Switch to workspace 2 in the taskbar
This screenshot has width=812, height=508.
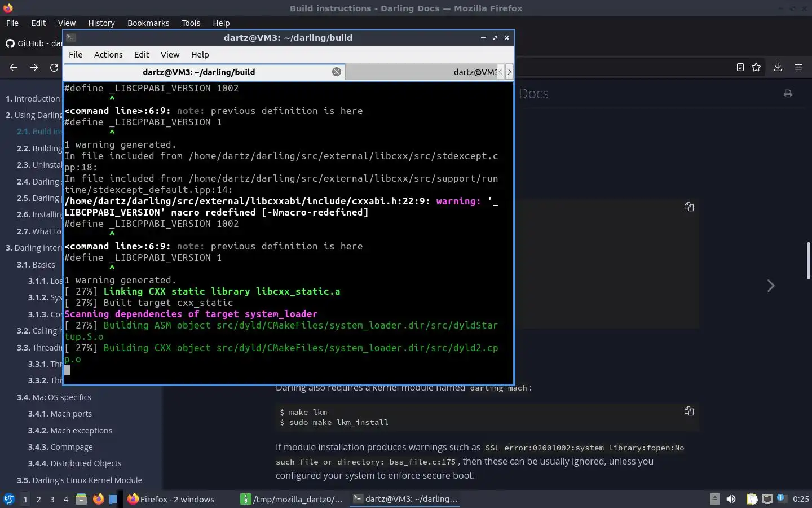click(38, 500)
